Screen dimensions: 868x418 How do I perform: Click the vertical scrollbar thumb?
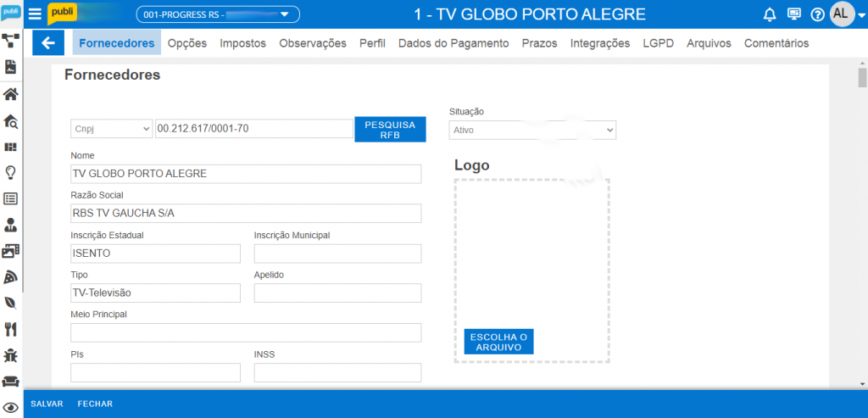pyautogui.click(x=862, y=77)
